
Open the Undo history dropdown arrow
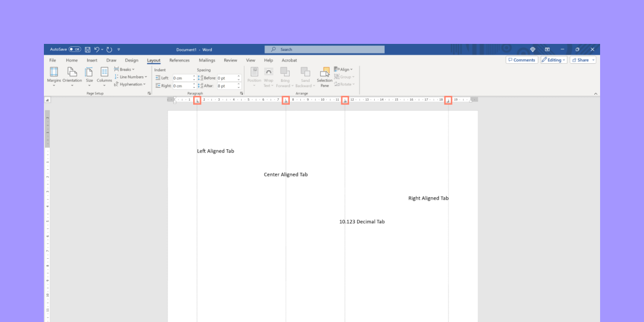point(102,50)
